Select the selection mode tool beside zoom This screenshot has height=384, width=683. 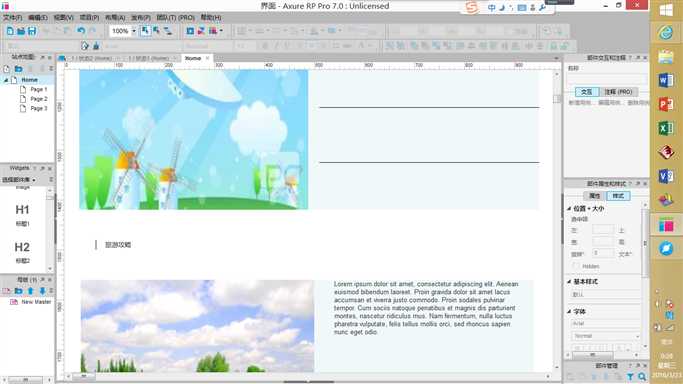pos(145,31)
